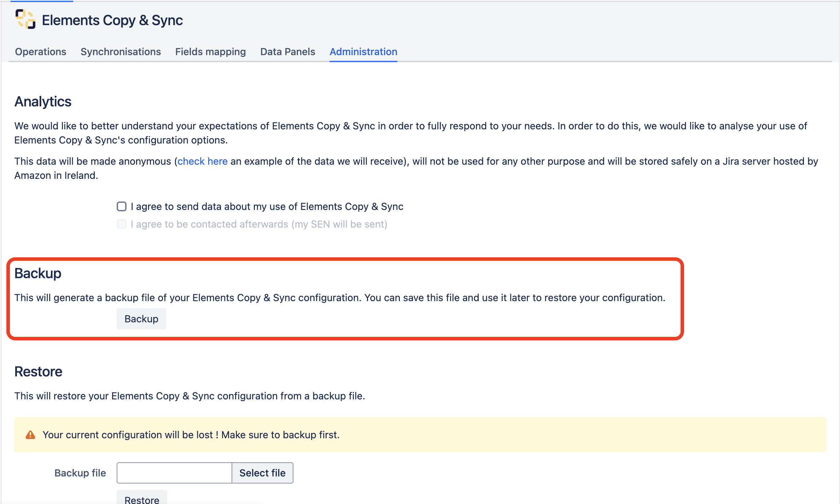The width and height of the screenshot is (840, 504).
Task: Click the Elements Copy & Sync logo icon
Action: point(25,19)
